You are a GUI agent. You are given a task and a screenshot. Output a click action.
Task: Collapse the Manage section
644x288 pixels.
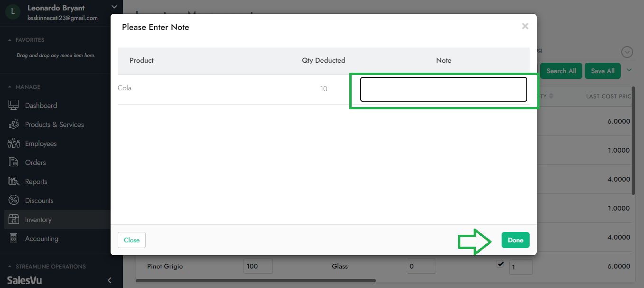click(10, 87)
